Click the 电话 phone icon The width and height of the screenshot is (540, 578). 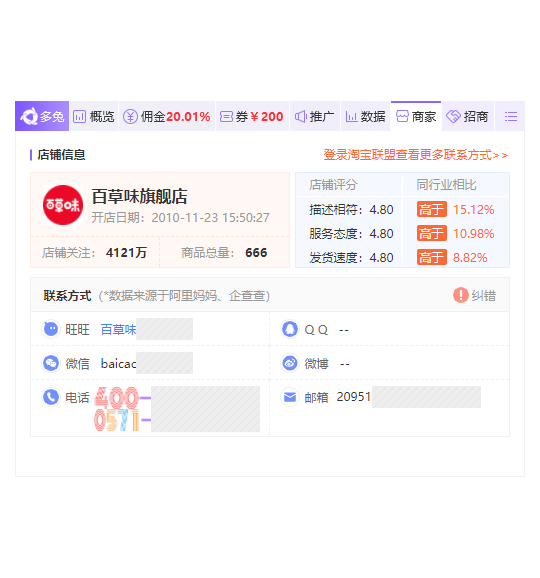coord(51,397)
